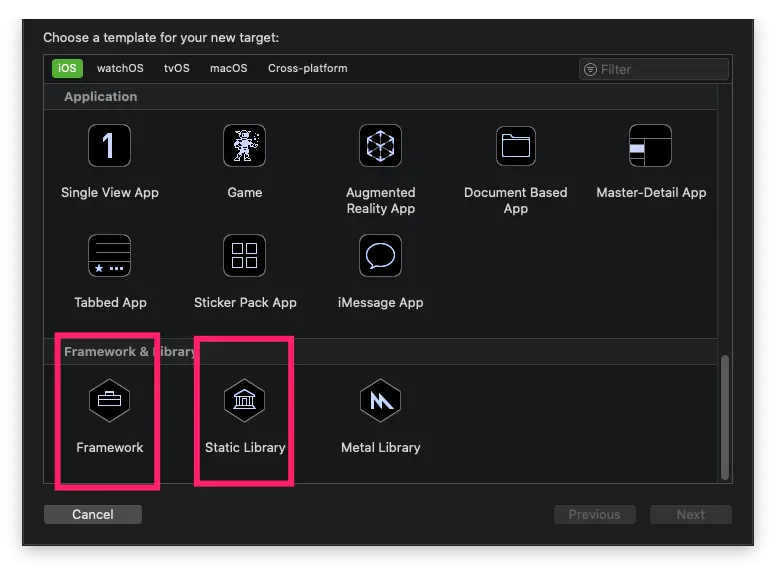
Task: Open the macOS platform tab
Action: pos(229,68)
